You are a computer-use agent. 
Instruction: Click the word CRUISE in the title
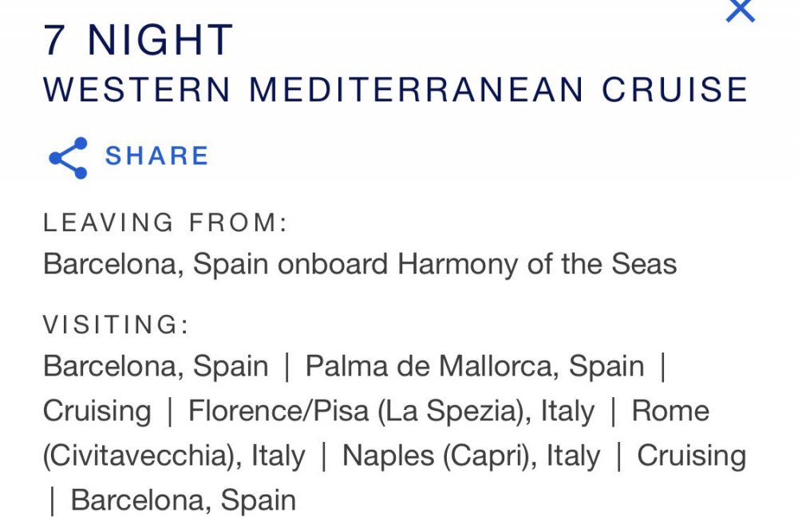(675, 89)
